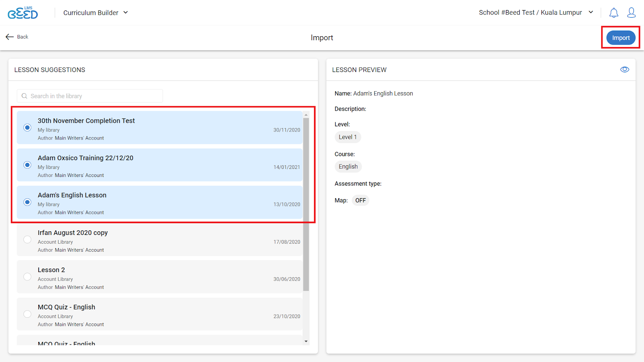This screenshot has width=644, height=362.
Task: Open the notifications bell
Action: tap(613, 13)
